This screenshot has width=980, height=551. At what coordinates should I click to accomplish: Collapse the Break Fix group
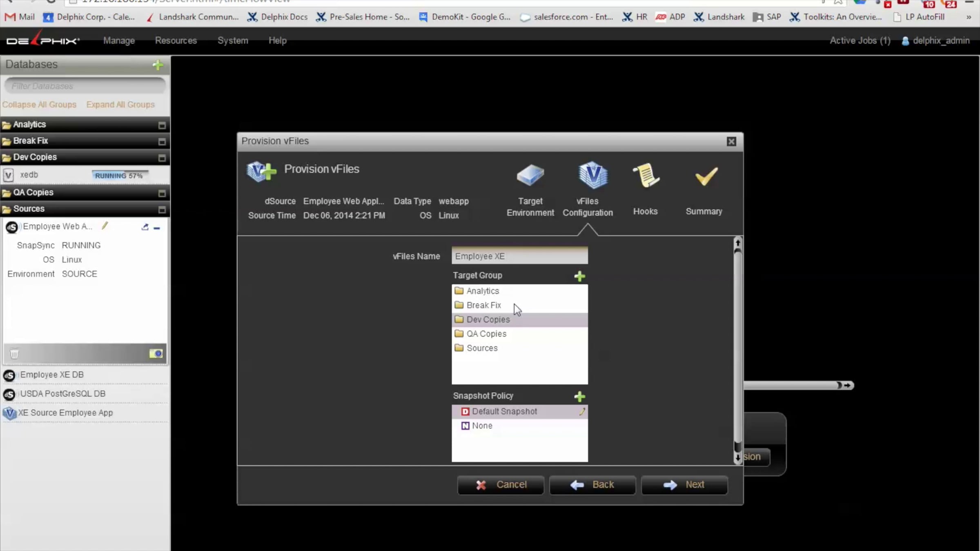[162, 142]
